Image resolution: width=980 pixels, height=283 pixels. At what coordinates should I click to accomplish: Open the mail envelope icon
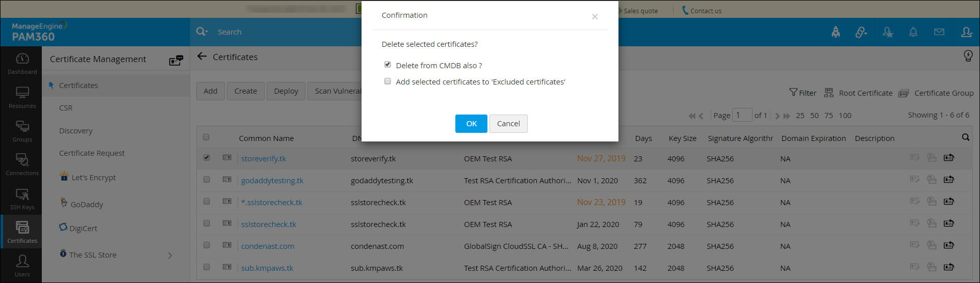pyautogui.click(x=939, y=32)
